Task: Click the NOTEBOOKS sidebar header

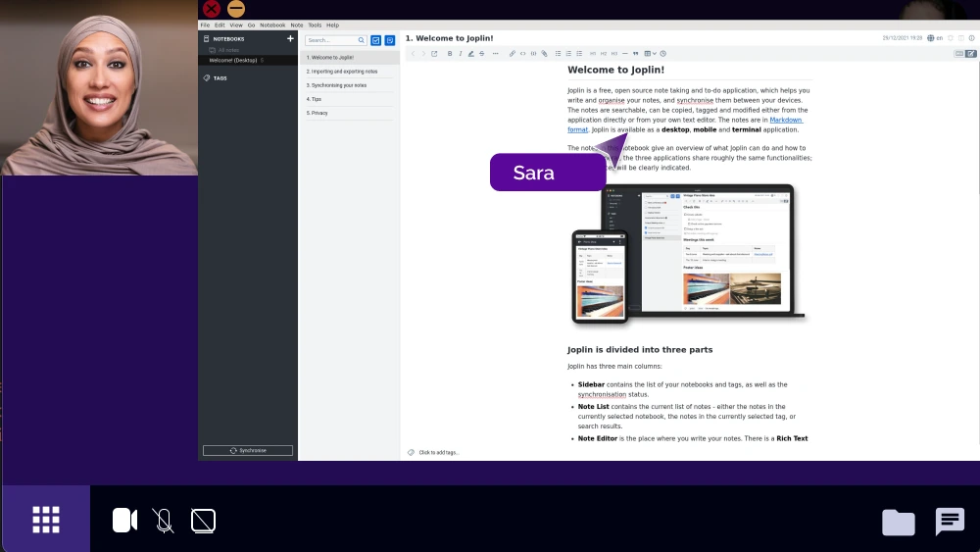Action: [x=228, y=39]
